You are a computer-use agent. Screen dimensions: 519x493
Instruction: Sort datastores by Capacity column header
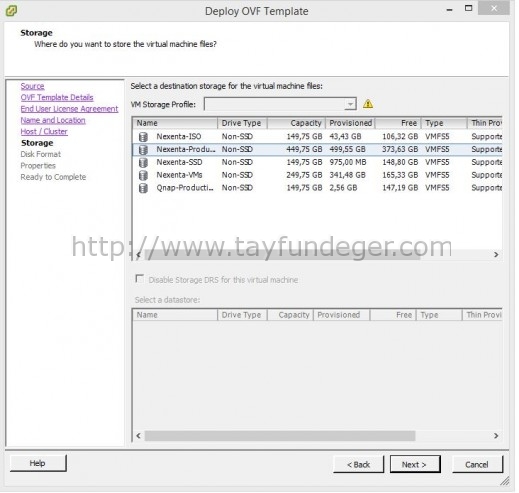click(297, 123)
